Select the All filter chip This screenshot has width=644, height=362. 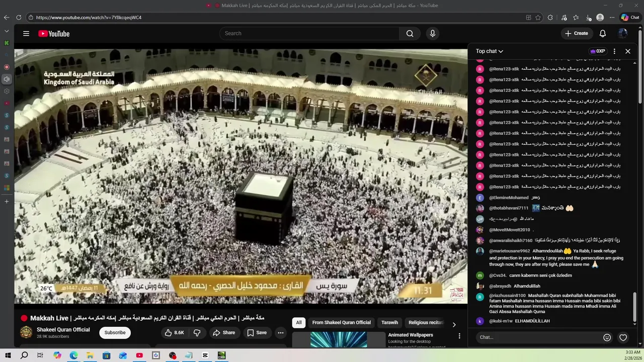click(299, 323)
